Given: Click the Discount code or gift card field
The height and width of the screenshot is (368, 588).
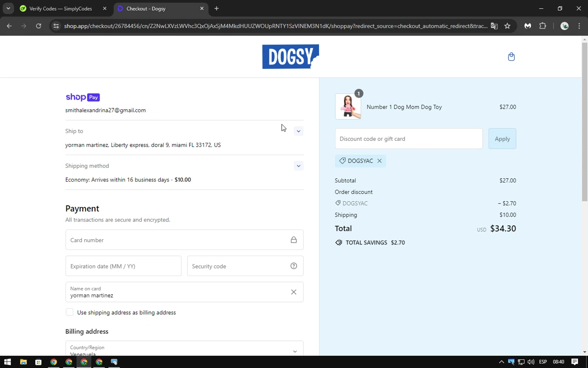Looking at the screenshot, I should click(409, 138).
